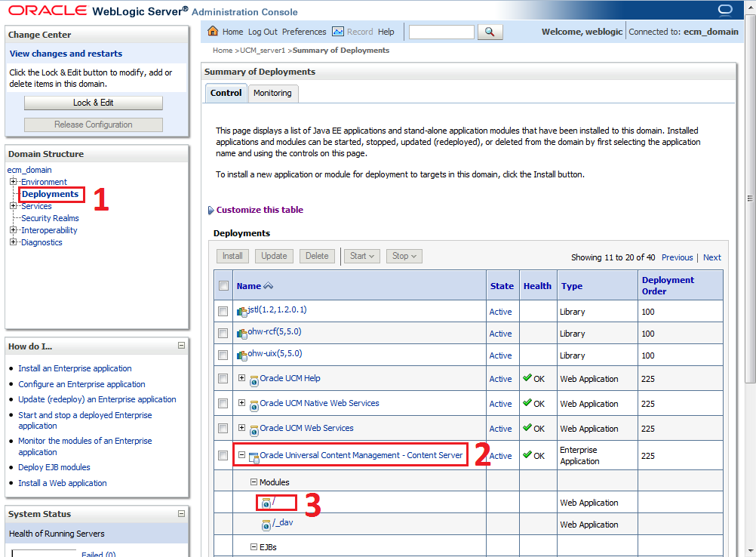Check the select-all checkbox in table header
756x557 pixels.
point(223,285)
